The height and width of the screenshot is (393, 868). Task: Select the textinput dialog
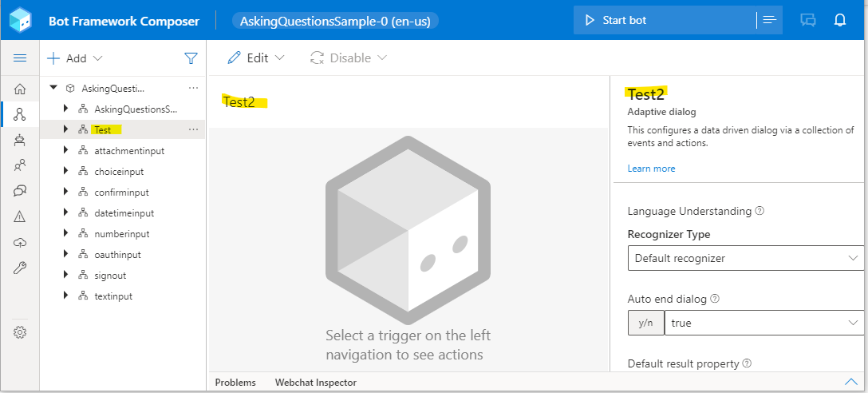pos(113,296)
